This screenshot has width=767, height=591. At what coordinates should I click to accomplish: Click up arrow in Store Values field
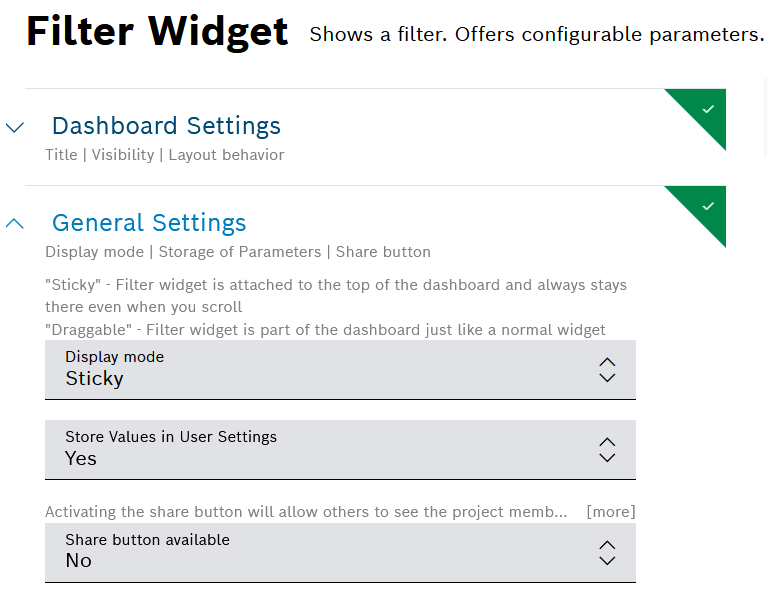coord(607,441)
